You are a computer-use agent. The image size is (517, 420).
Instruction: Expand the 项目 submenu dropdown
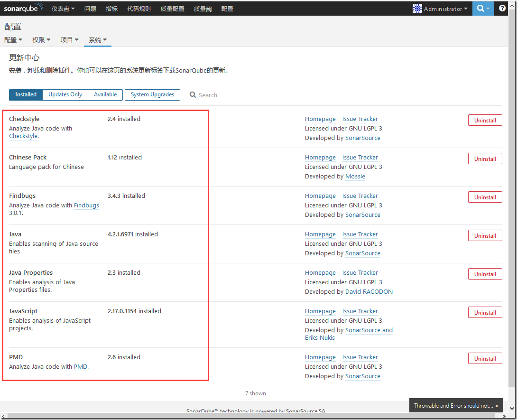coord(70,40)
